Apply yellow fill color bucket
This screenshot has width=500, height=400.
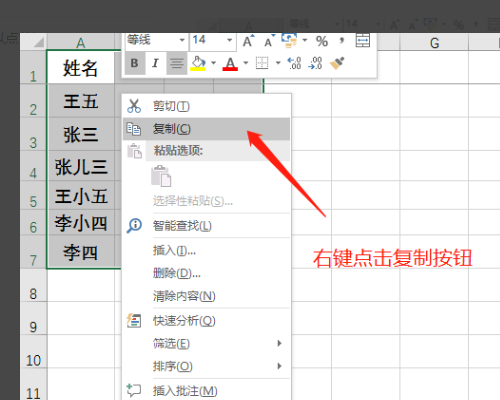click(x=198, y=63)
